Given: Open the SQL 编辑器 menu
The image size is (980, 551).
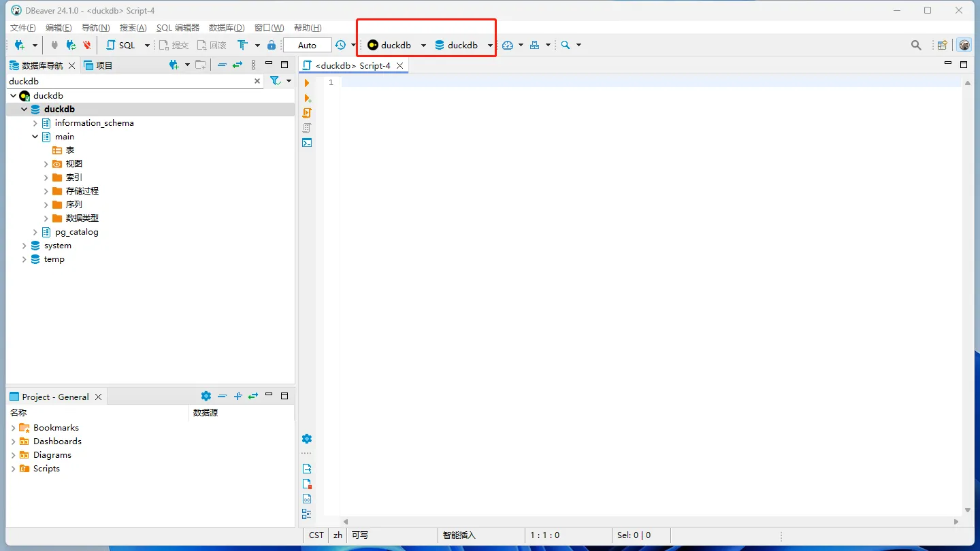Looking at the screenshot, I should (x=178, y=27).
